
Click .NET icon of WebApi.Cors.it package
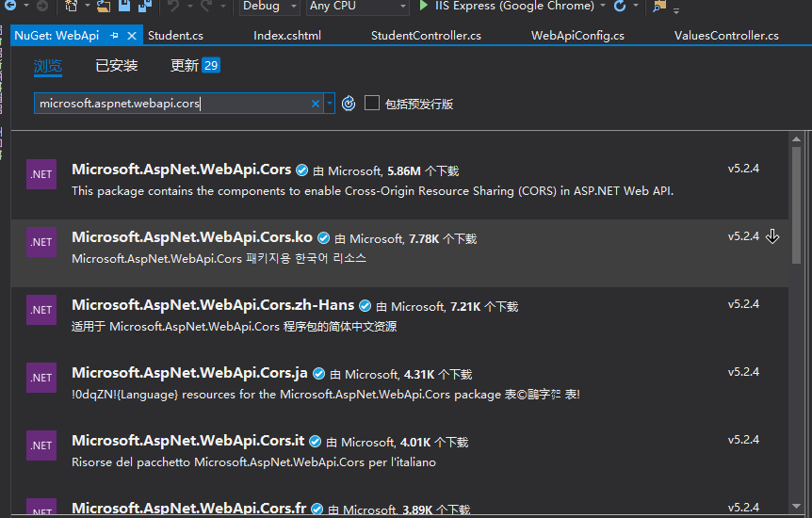41,445
